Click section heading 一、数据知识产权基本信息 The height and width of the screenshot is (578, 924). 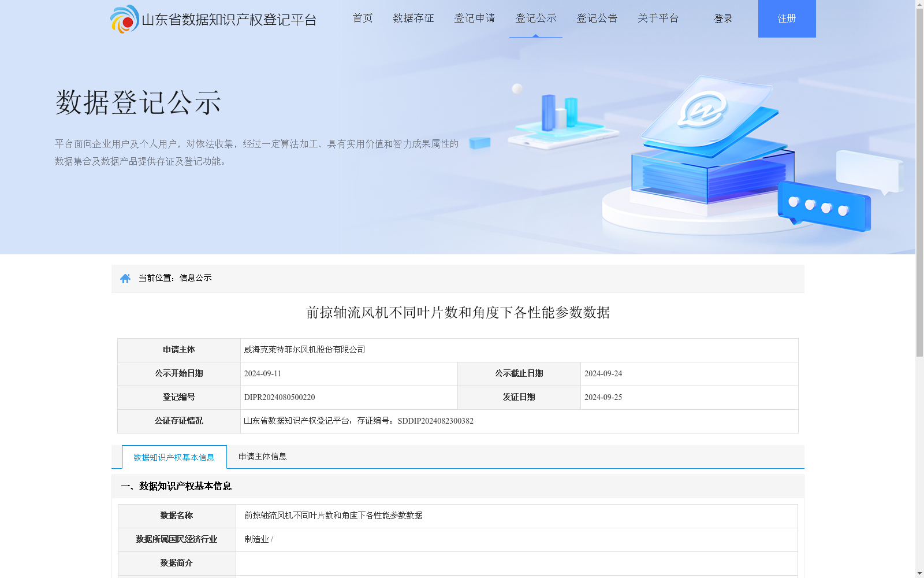[176, 486]
